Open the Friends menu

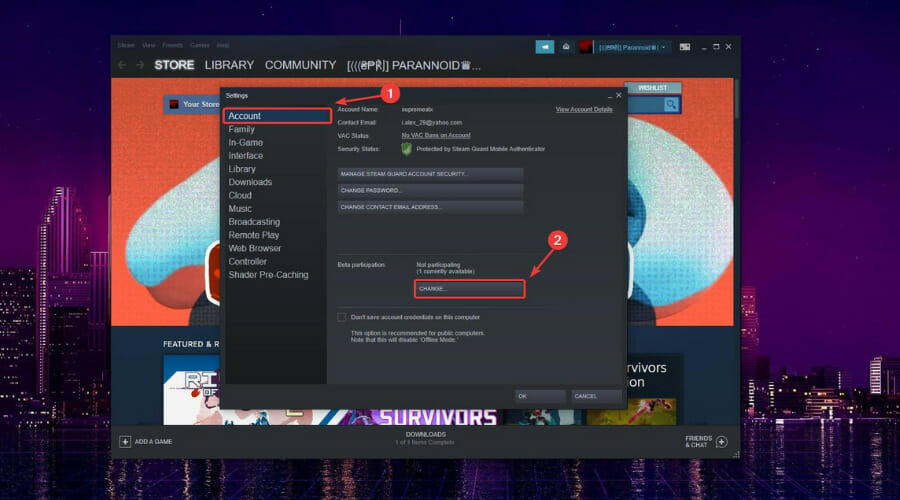172,45
